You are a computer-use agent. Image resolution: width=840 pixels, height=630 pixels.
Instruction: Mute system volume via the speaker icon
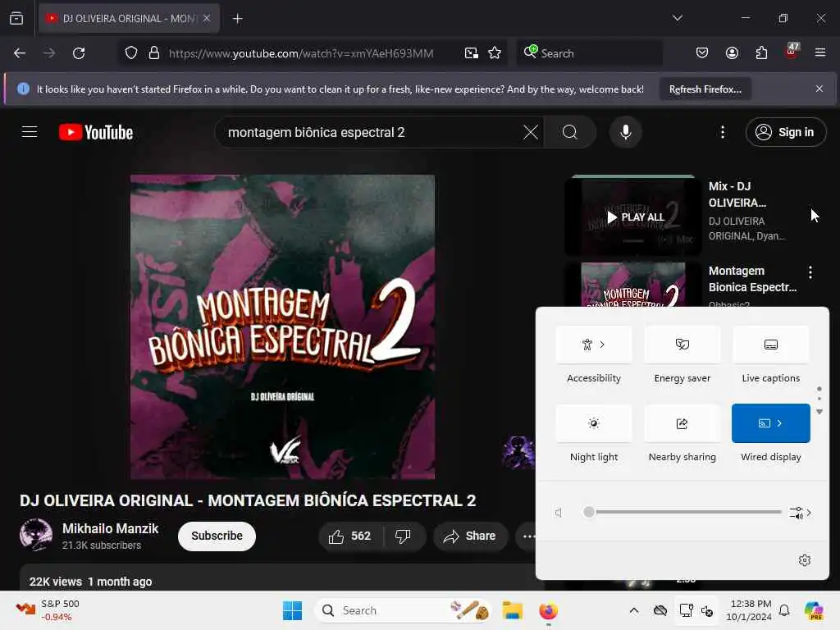click(x=559, y=513)
